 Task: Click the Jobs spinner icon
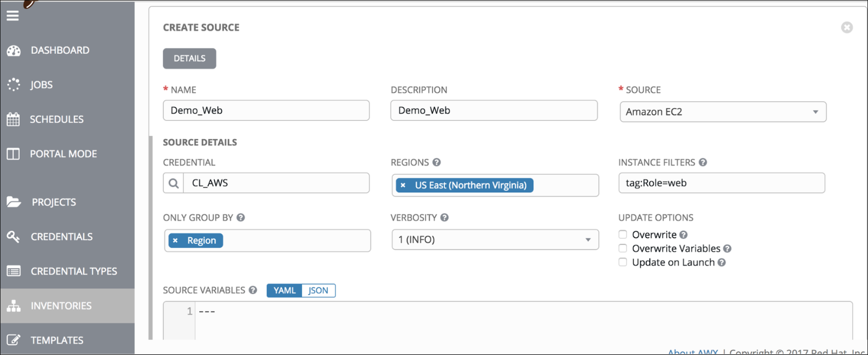(14, 85)
